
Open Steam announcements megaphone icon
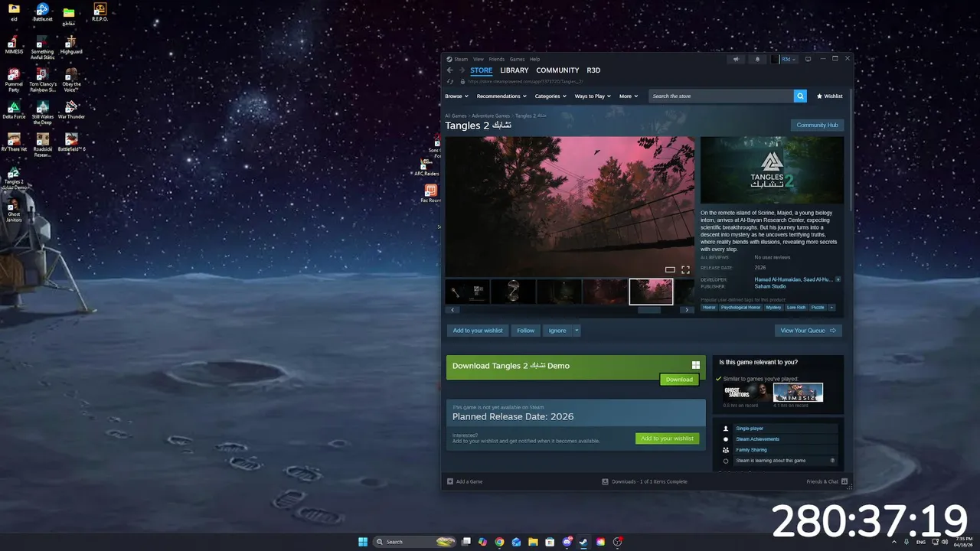click(x=736, y=59)
